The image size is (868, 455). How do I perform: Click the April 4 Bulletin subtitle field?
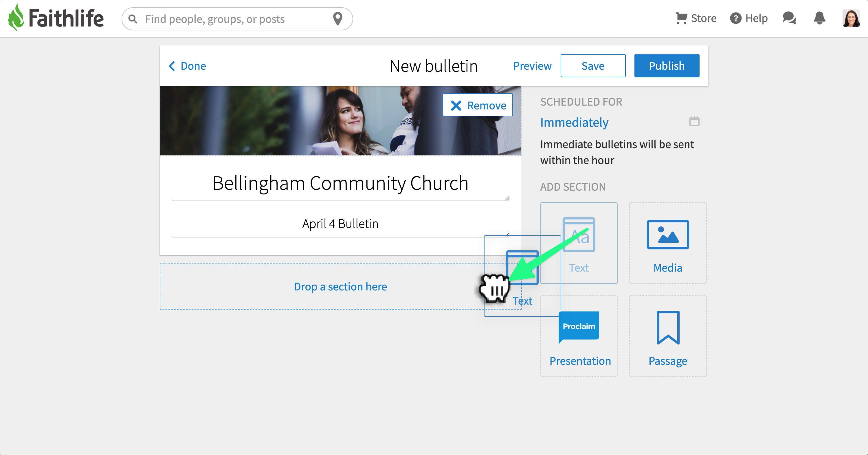pyautogui.click(x=340, y=224)
